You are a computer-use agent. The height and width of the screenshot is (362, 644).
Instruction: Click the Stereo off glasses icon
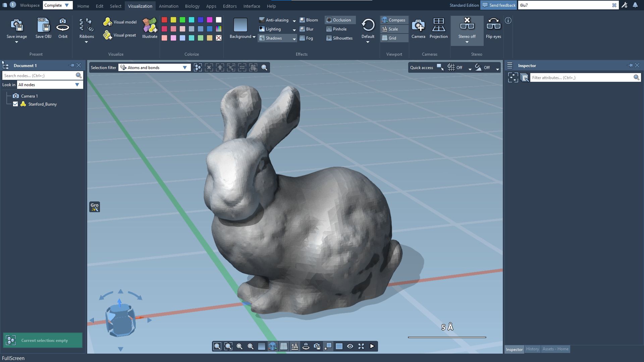coord(467,23)
